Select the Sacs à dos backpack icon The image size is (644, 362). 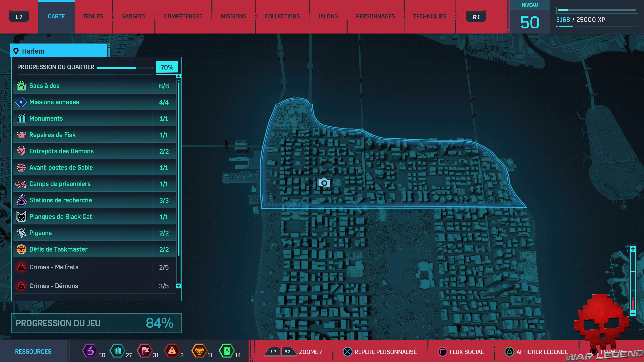click(21, 86)
